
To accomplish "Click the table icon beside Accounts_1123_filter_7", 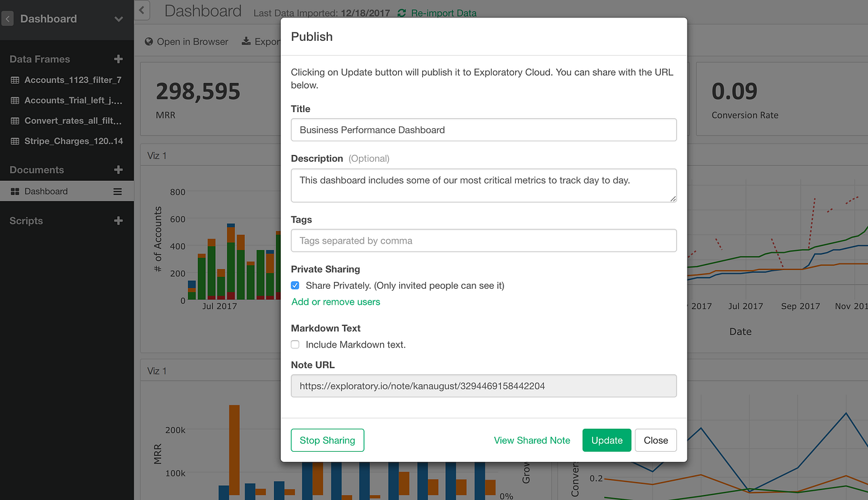I will [x=14, y=80].
